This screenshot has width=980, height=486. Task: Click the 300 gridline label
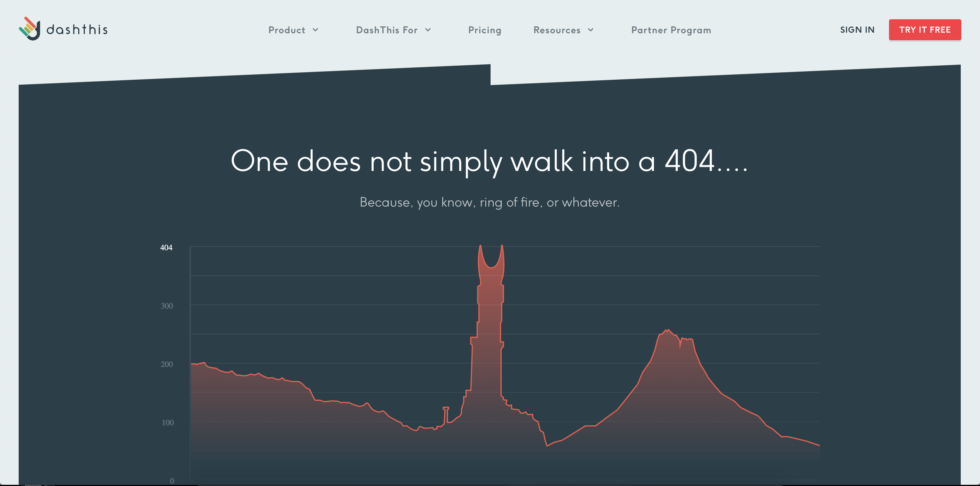[168, 306]
